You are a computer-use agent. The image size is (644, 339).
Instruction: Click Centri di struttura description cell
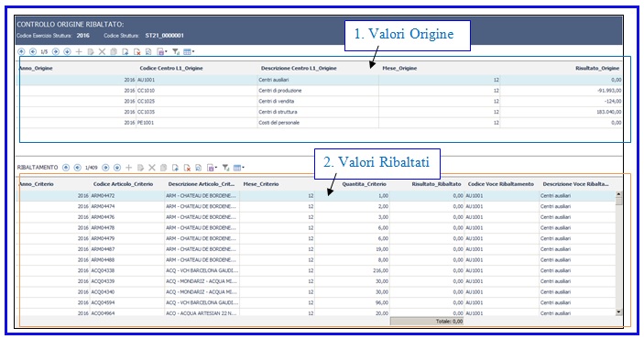[x=318, y=112]
